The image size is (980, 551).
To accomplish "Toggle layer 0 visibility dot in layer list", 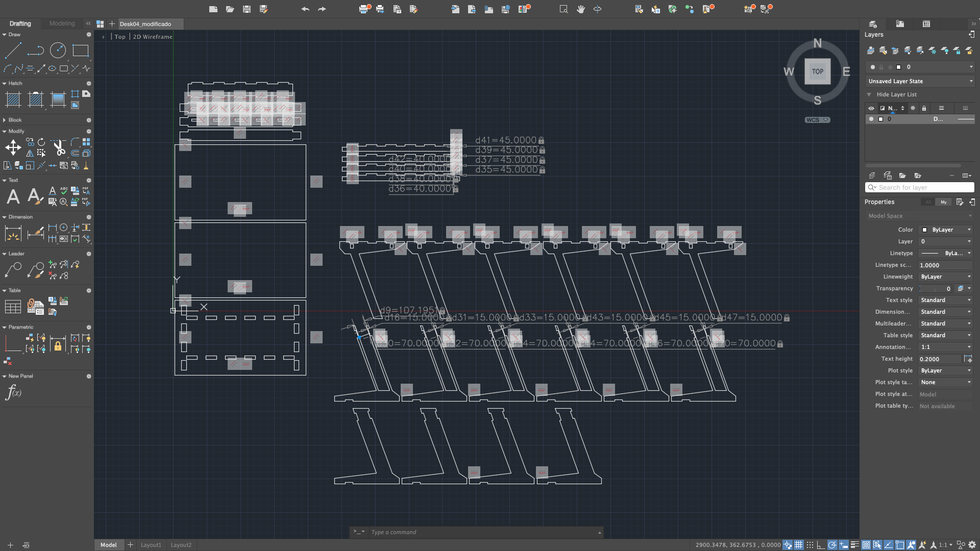I will pyautogui.click(x=871, y=119).
